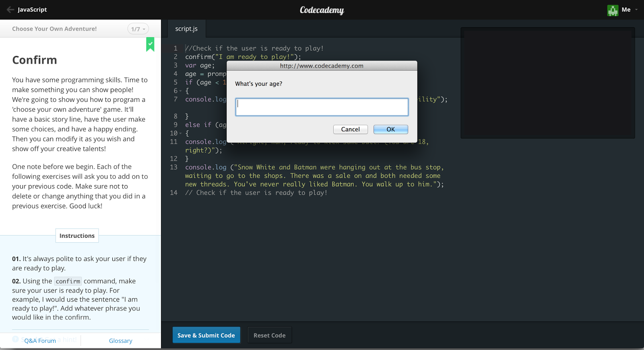Open the Me account dropdown
This screenshot has width=644, height=350.
630,10
